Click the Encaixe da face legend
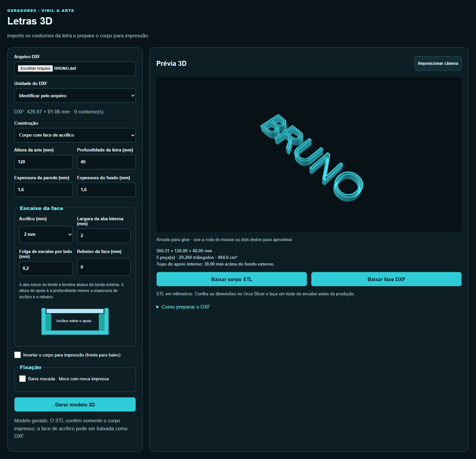This screenshot has height=459, width=476. (41, 208)
